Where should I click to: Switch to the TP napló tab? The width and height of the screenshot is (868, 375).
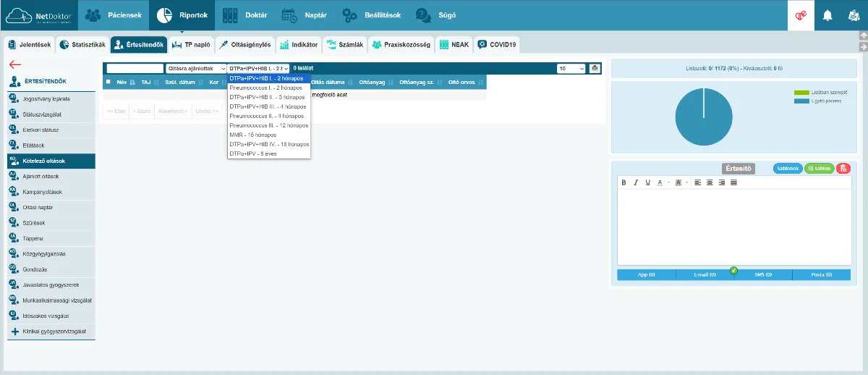(191, 45)
